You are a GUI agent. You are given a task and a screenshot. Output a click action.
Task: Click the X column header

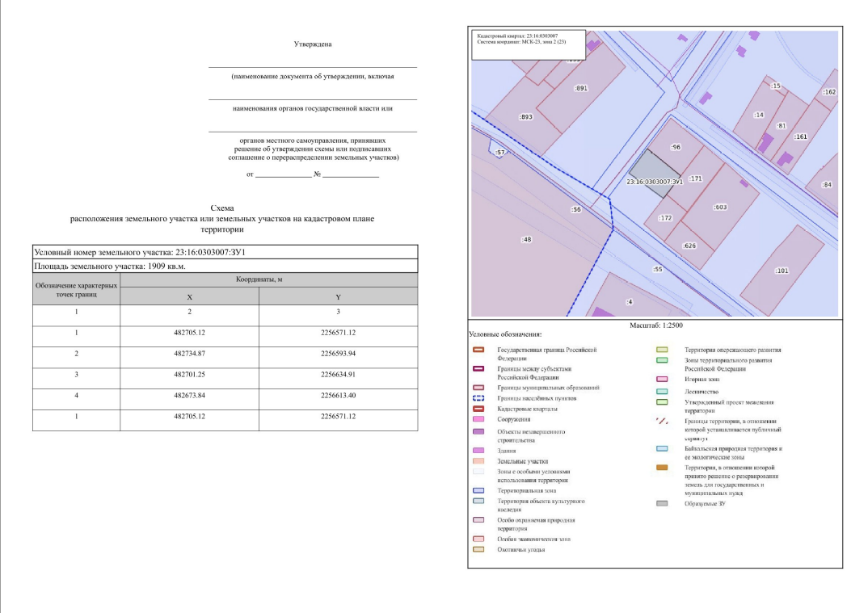click(x=189, y=297)
